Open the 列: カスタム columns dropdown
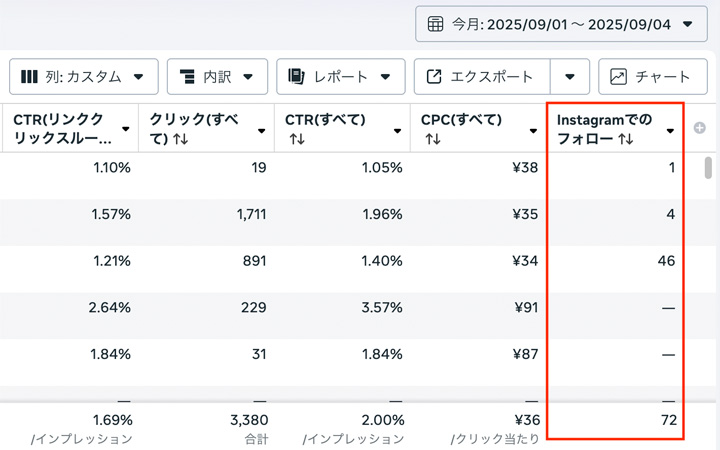The height and width of the screenshot is (450, 720). pos(84,77)
